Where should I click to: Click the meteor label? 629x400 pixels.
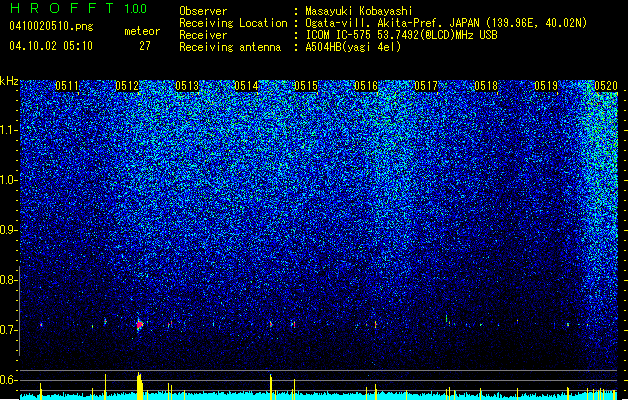(x=142, y=31)
